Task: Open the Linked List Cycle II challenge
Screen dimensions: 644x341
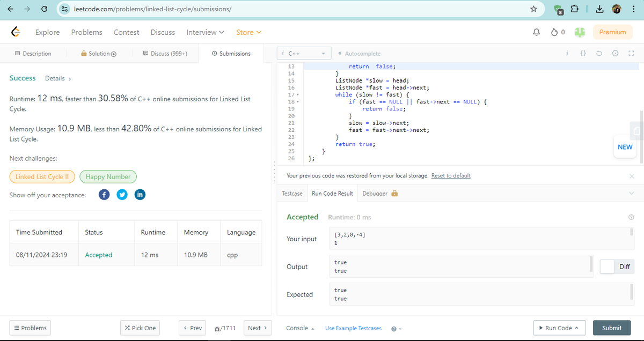Action: [x=42, y=176]
